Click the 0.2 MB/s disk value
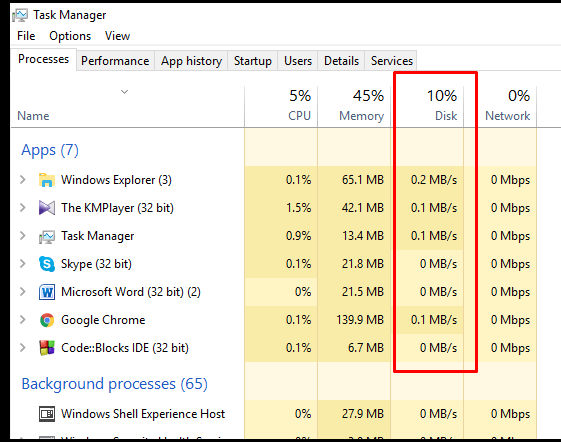Image resolution: width=561 pixels, height=442 pixels. coord(434,180)
